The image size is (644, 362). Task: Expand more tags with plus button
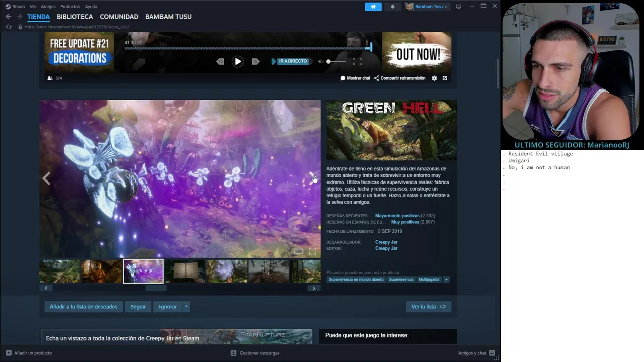pos(446,279)
